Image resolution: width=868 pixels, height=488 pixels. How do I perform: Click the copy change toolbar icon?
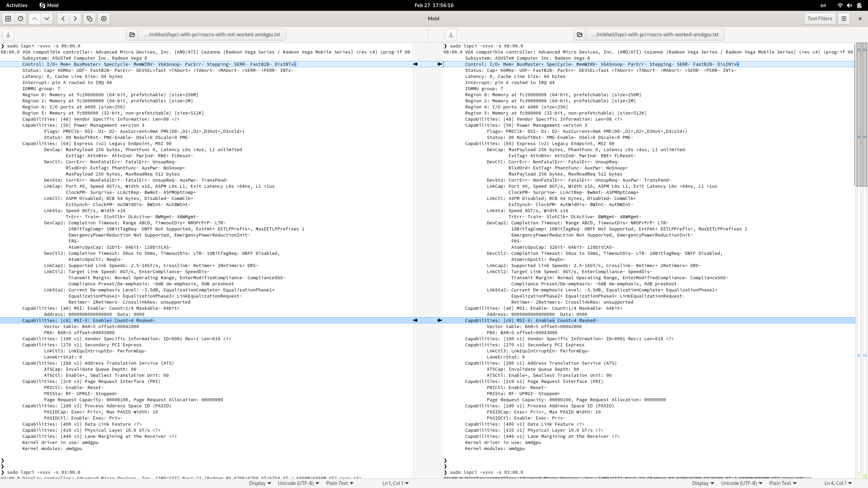[90, 19]
